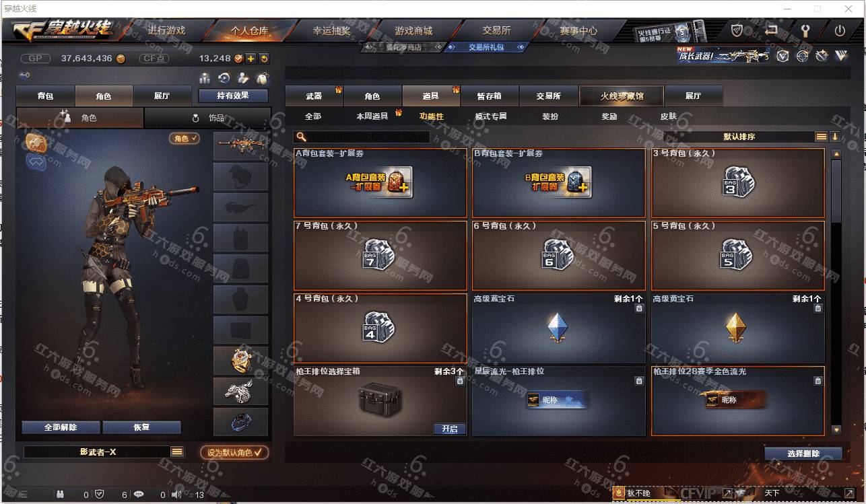Toggle 设为默认角色 checkmark option
Viewport: 866px width, 504px height.
(x=234, y=452)
